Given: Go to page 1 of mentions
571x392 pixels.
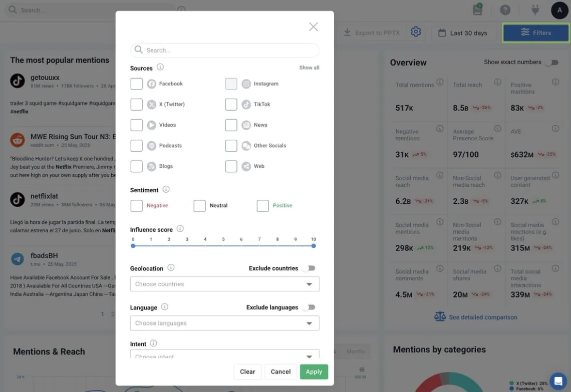Looking at the screenshot, I should (103, 314).
